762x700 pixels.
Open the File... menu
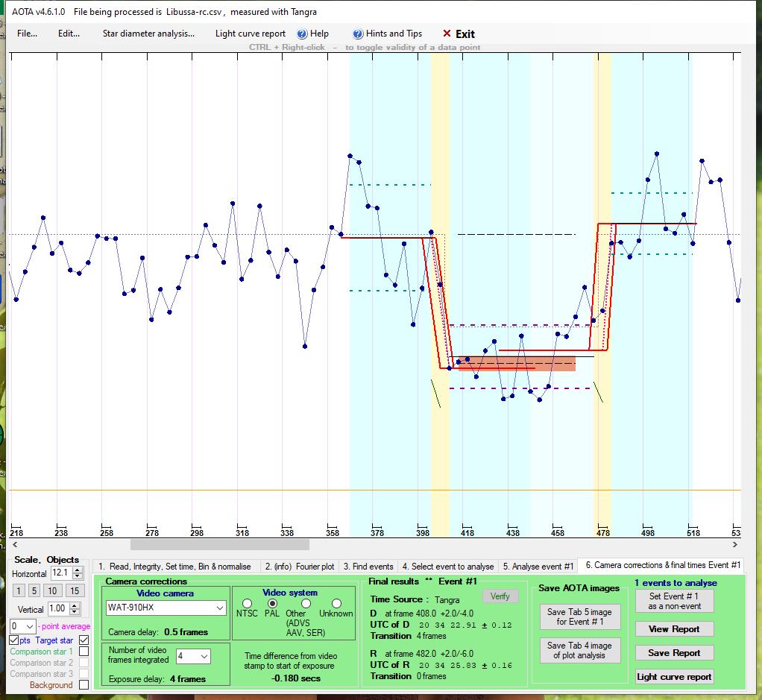[x=27, y=34]
